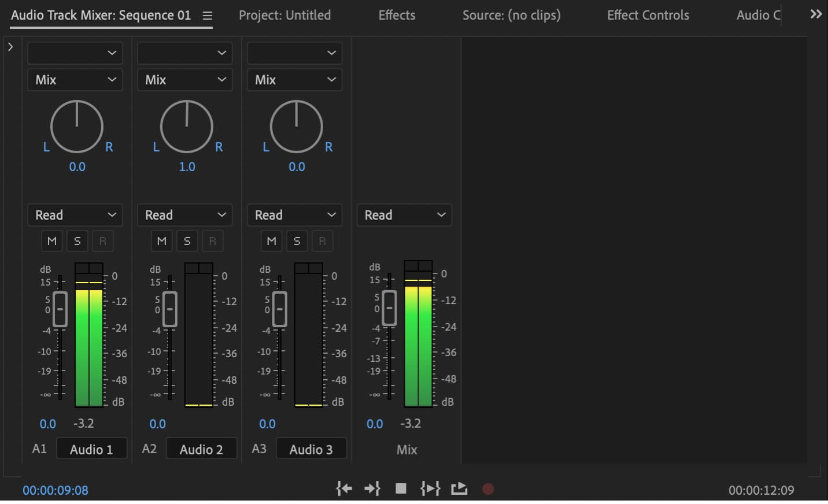Open the Project: Untitled tab
Viewport: 828px width, 504px height.
pos(284,16)
